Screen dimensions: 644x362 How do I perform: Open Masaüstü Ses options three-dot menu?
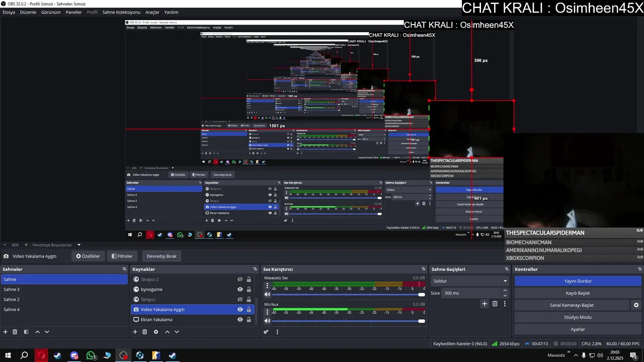(267, 285)
